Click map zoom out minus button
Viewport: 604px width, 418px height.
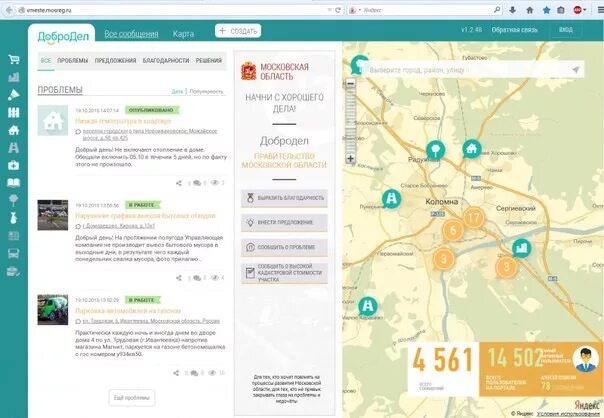tap(351, 83)
